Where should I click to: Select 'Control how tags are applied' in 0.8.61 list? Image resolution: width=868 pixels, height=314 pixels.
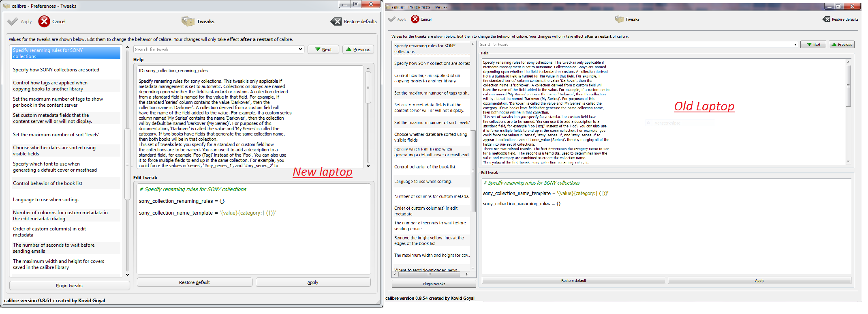click(66, 86)
